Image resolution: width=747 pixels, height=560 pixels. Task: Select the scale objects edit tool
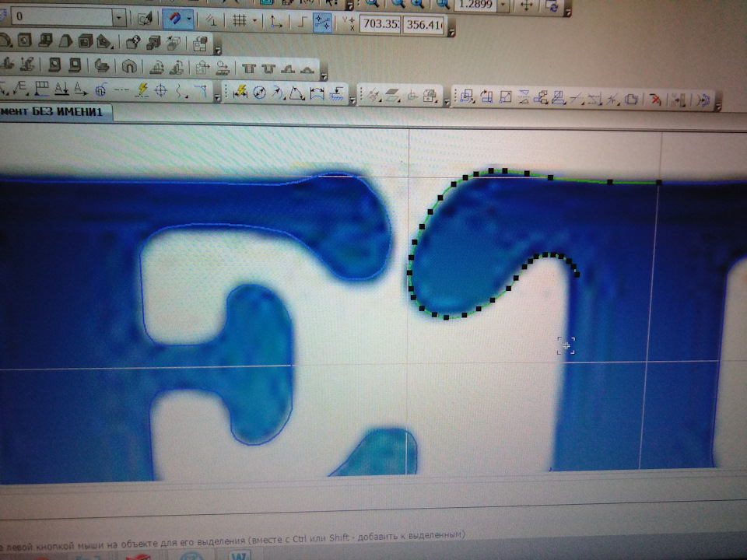(506, 97)
